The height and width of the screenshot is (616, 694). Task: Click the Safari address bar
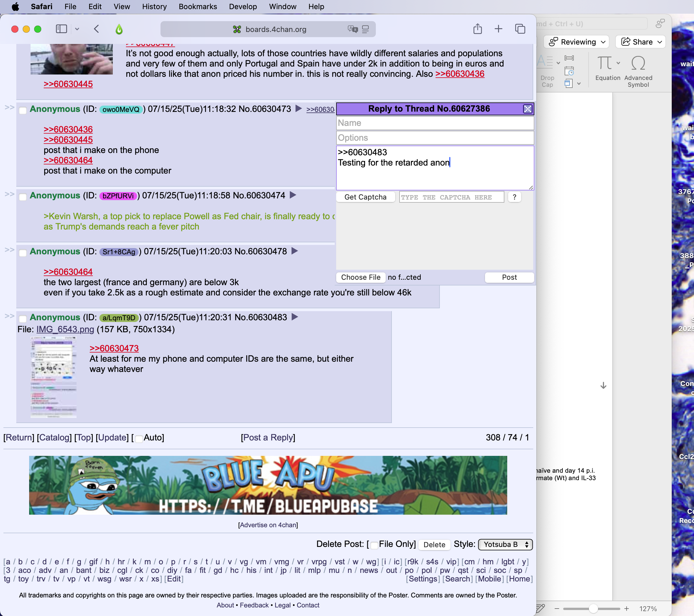coord(268,29)
